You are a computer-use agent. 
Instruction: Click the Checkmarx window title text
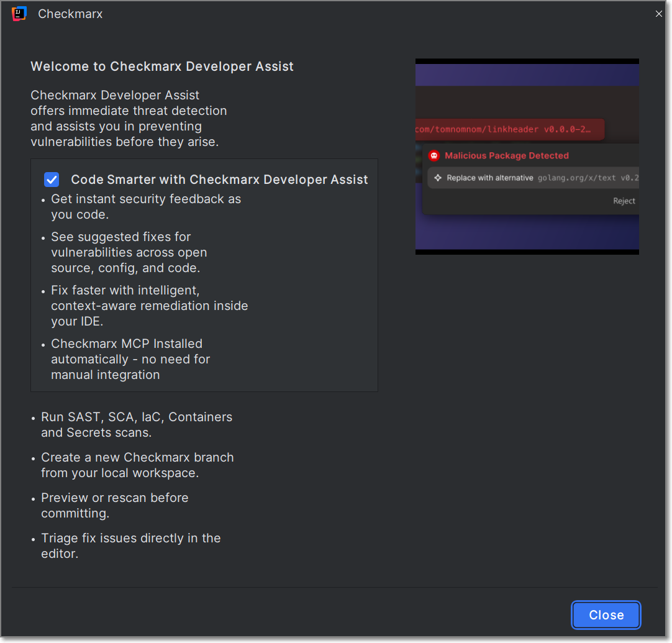[x=70, y=14]
